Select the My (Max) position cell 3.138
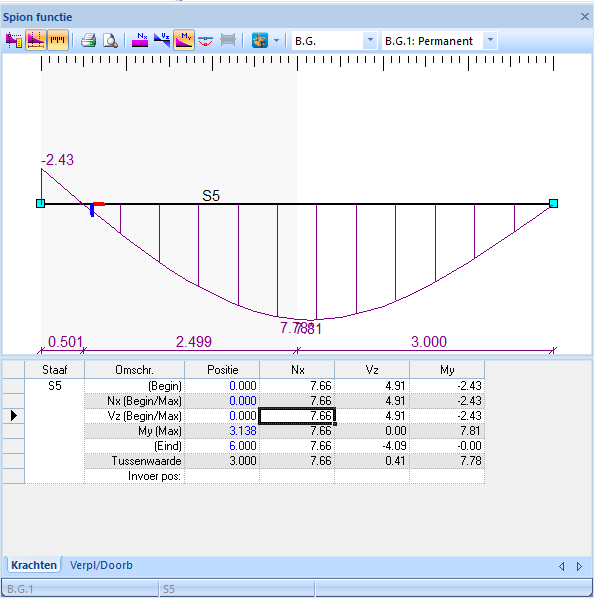The image size is (594, 598). [222, 431]
